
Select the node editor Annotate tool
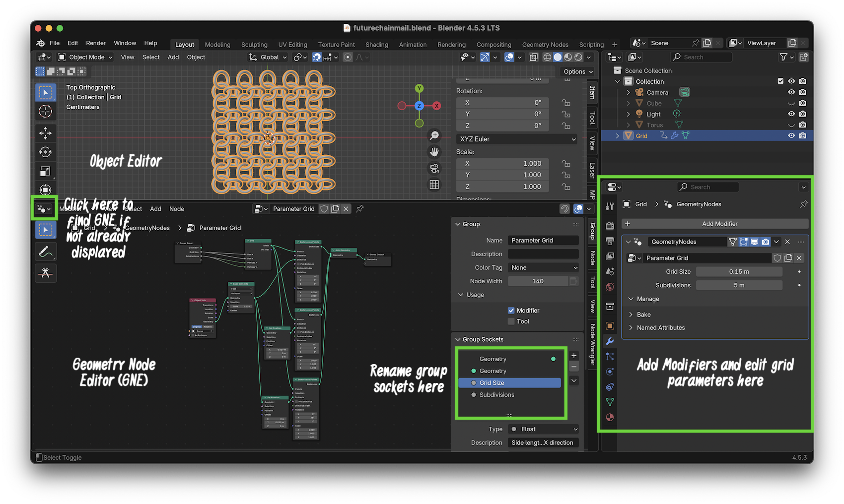click(45, 252)
